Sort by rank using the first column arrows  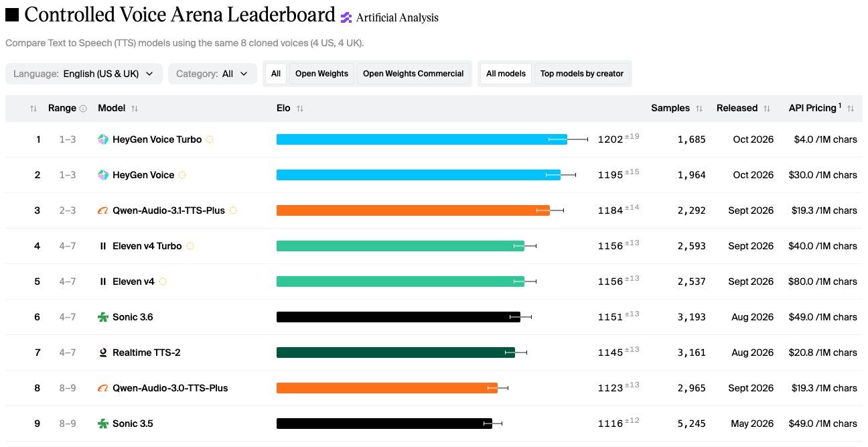point(33,109)
